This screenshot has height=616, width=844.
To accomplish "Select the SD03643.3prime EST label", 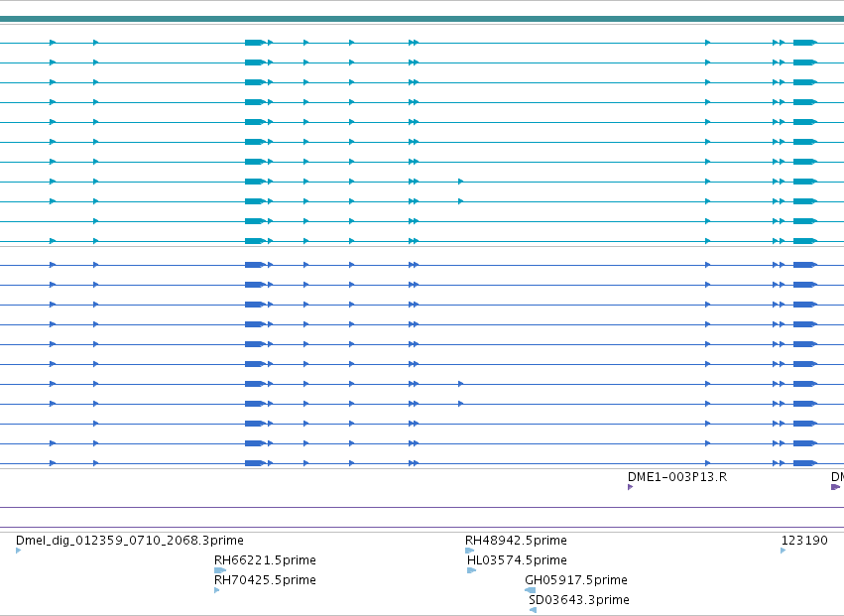I will pos(578,600).
